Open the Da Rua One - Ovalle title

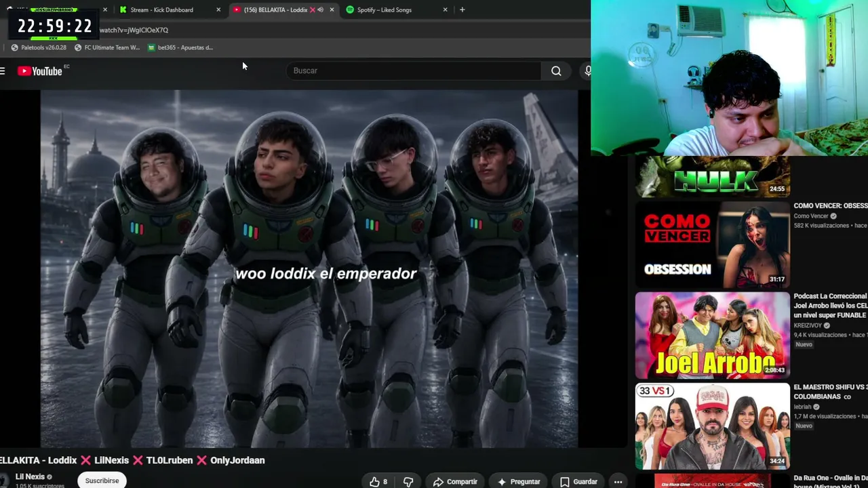pyautogui.click(x=831, y=482)
